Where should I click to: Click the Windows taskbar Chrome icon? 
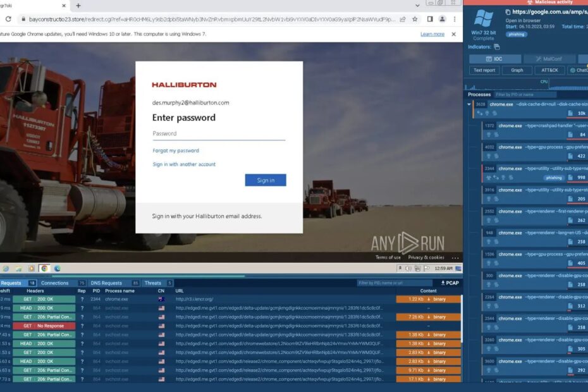(x=45, y=268)
